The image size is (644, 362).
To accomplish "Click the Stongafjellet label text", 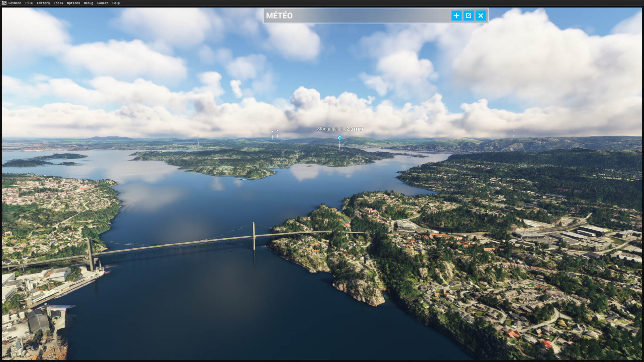I will [330, 129].
